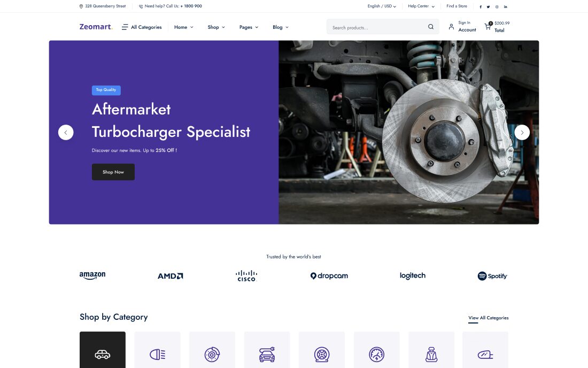Expand the Help Center dropdown
Viewport: 588px width, 368px height.
(x=421, y=6)
